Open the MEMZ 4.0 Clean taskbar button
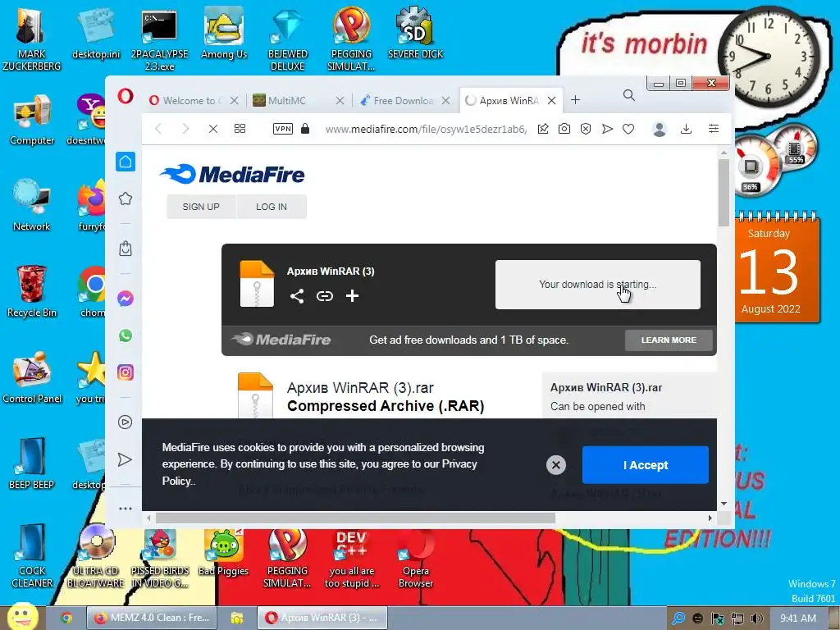 (x=152, y=618)
